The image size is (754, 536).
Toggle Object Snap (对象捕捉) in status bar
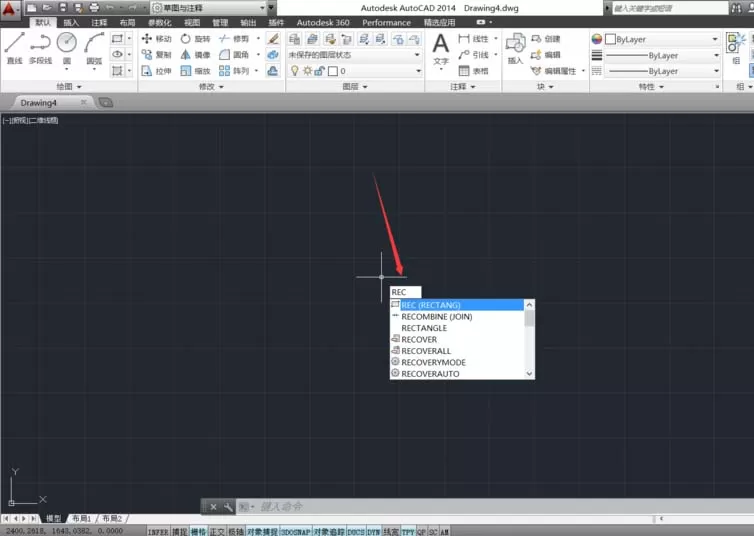[262, 532]
